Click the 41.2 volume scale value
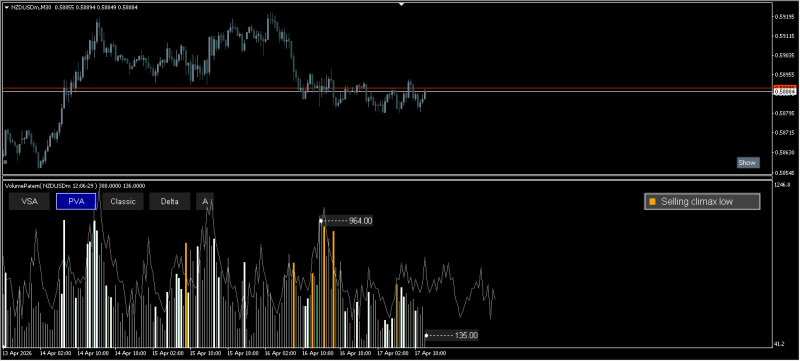This screenshot has height=361, width=800. click(x=780, y=345)
